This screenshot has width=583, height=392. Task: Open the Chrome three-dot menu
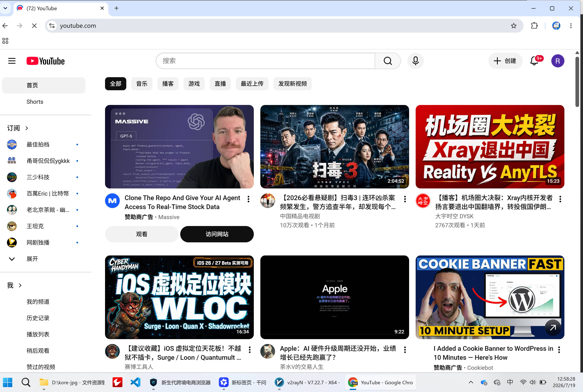pyautogui.click(x=571, y=26)
